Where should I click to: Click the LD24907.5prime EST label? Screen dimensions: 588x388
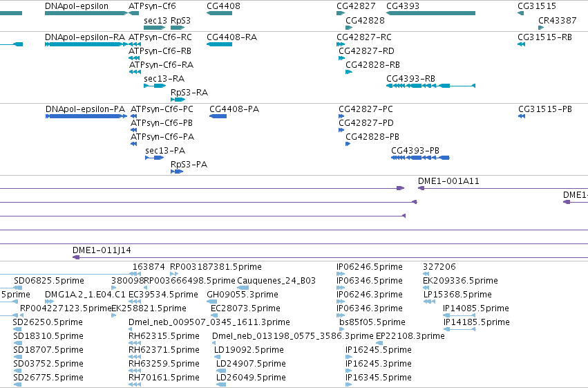point(251,364)
